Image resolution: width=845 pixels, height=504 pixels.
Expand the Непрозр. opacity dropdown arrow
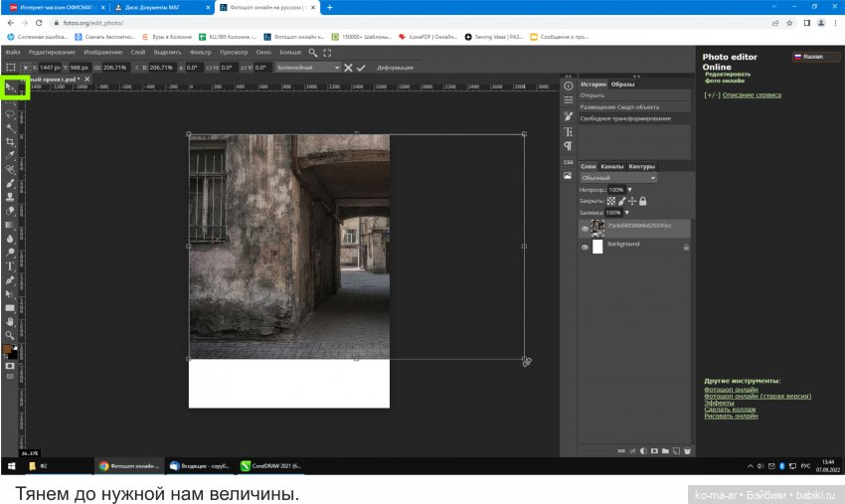[x=629, y=189]
